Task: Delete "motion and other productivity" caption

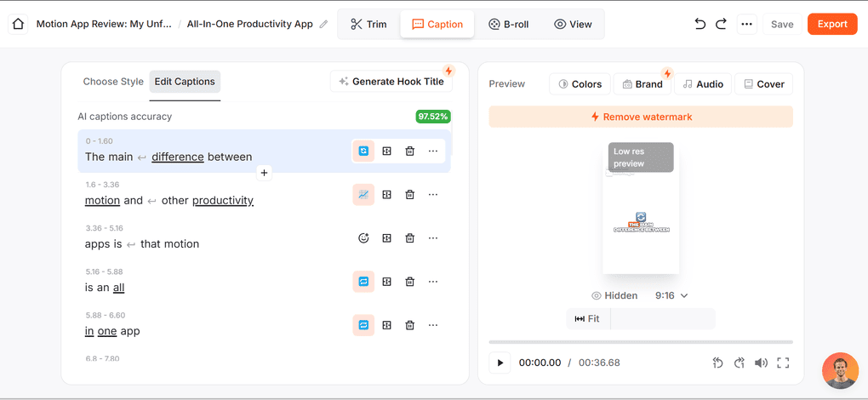Action: [409, 195]
